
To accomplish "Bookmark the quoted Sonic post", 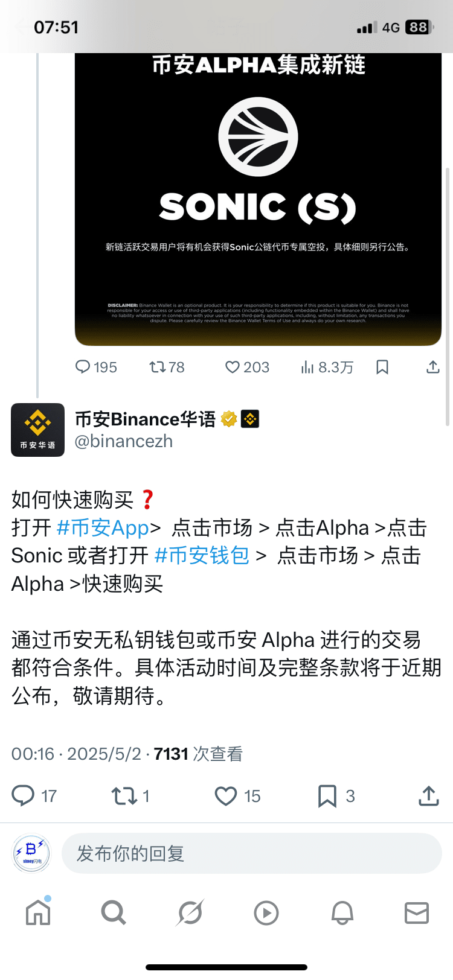I will (382, 367).
